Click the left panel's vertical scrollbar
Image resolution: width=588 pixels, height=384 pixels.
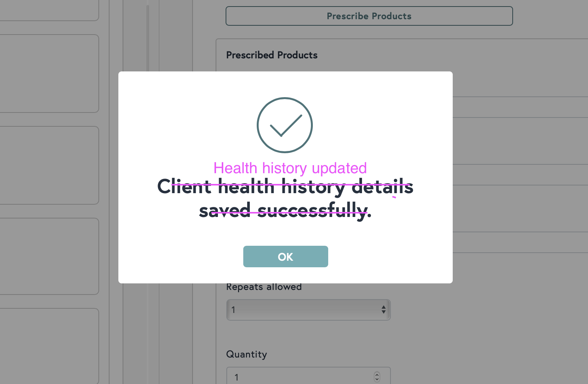point(148,38)
